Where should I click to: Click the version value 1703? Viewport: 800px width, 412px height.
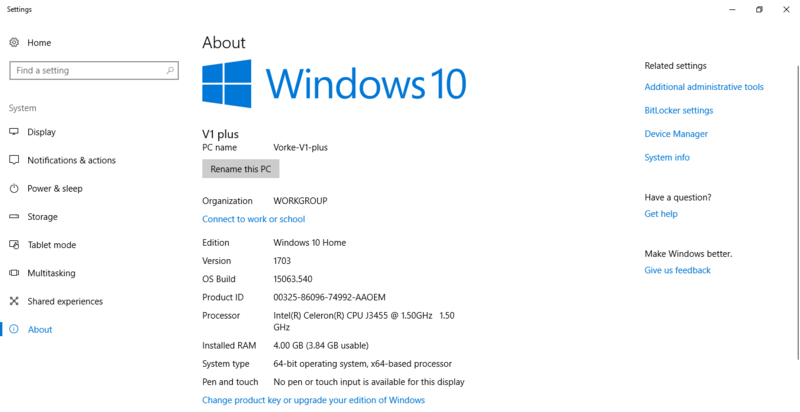point(282,261)
